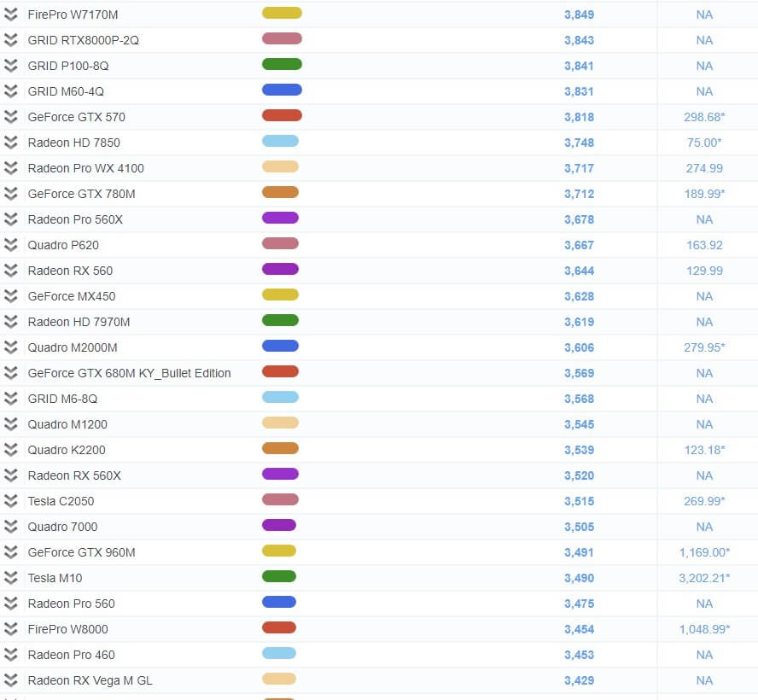Open the GeForce GTX 570 link

(x=76, y=117)
